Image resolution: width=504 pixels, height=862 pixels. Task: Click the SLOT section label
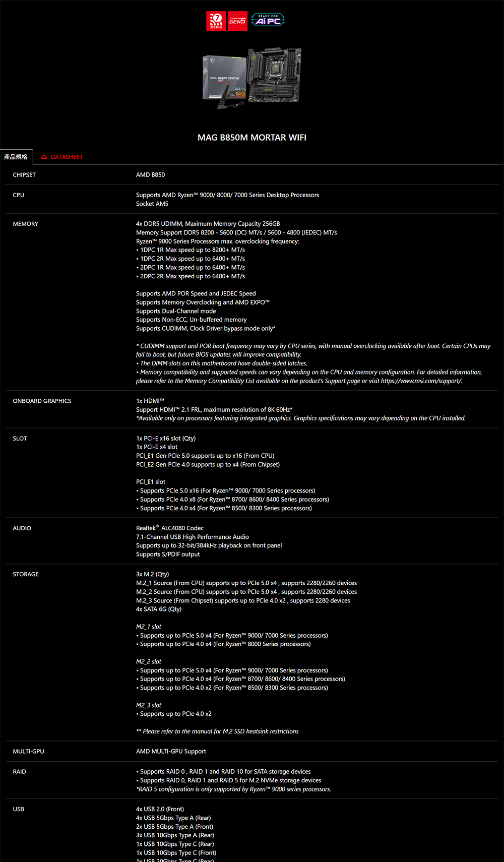tap(20, 439)
